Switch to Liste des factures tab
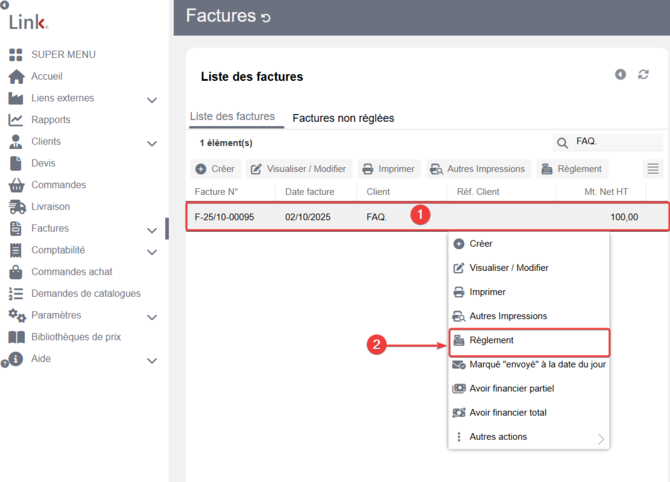The image size is (670, 482). (232, 117)
